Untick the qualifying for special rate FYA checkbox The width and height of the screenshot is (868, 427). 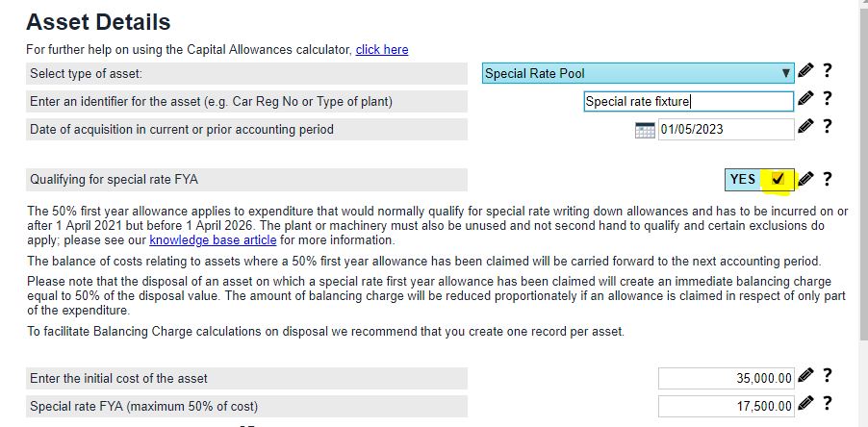tap(778, 179)
